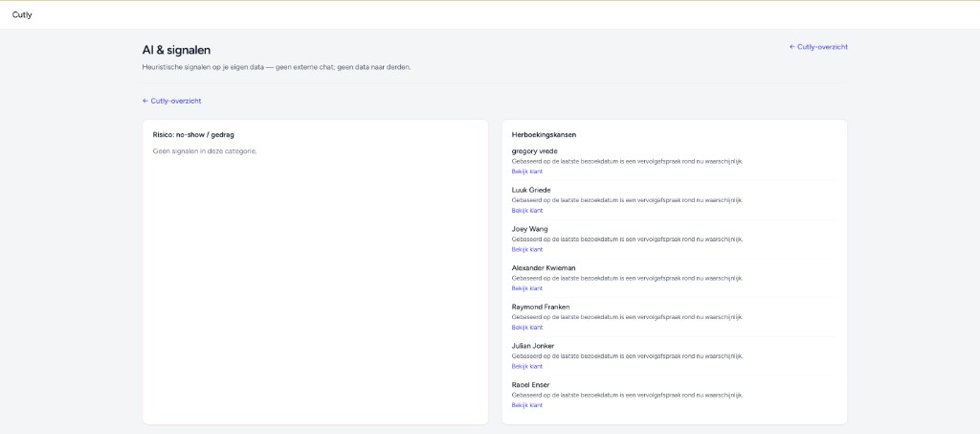The height and width of the screenshot is (434, 980).
Task: Go back via Cutly-overzicht link above risk card
Action: (172, 101)
